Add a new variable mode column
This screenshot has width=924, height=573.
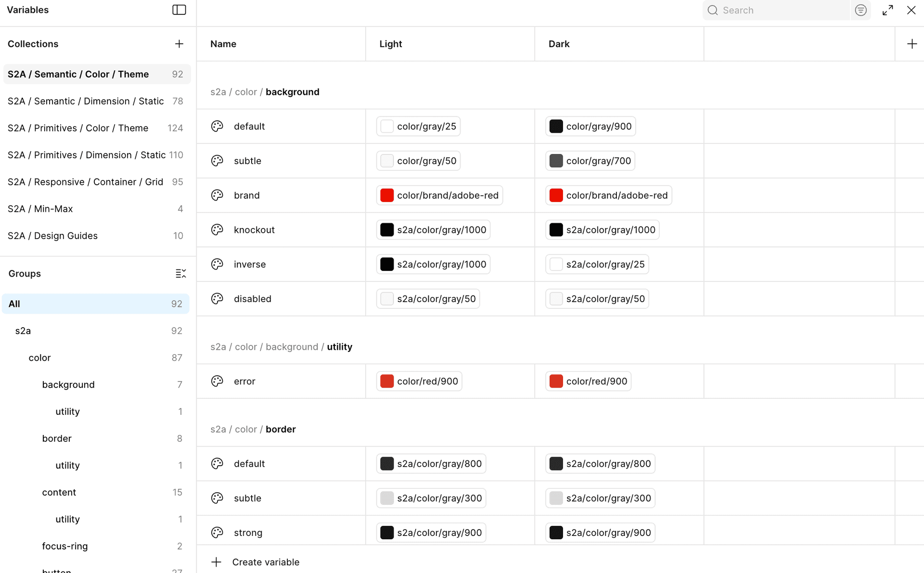point(912,44)
